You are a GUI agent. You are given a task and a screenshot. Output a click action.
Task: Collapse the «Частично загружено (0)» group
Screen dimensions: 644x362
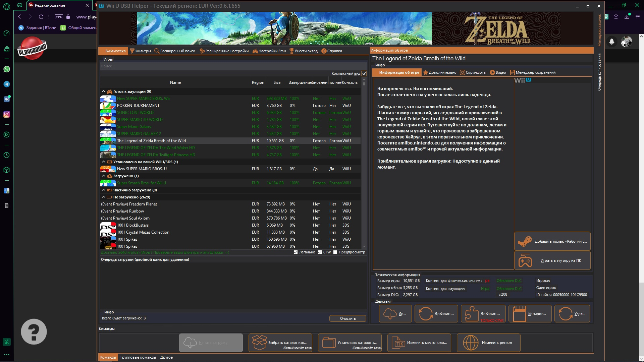coord(103,190)
